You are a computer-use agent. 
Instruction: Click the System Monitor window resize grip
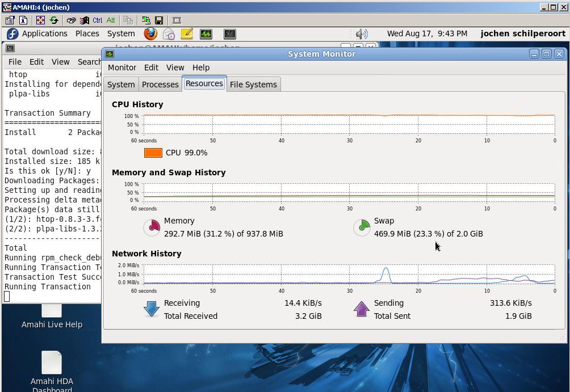pyautogui.click(x=562, y=339)
